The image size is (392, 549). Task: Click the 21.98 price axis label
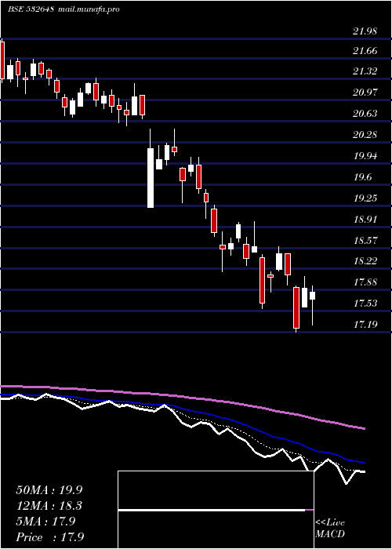[365, 31]
